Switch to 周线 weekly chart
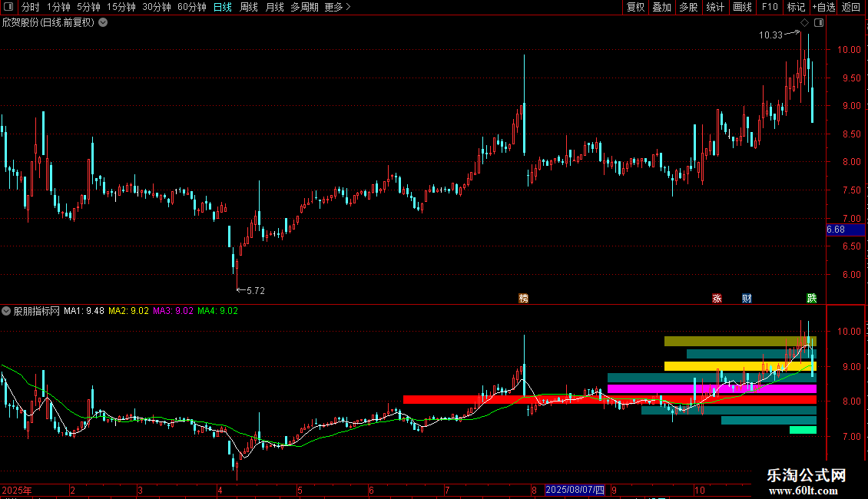 pos(249,7)
